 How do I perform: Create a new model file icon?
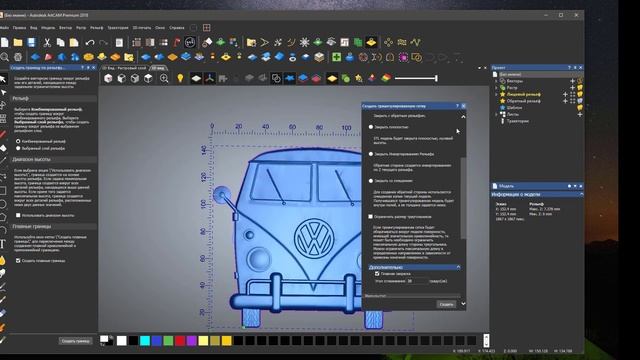coord(4,42)
